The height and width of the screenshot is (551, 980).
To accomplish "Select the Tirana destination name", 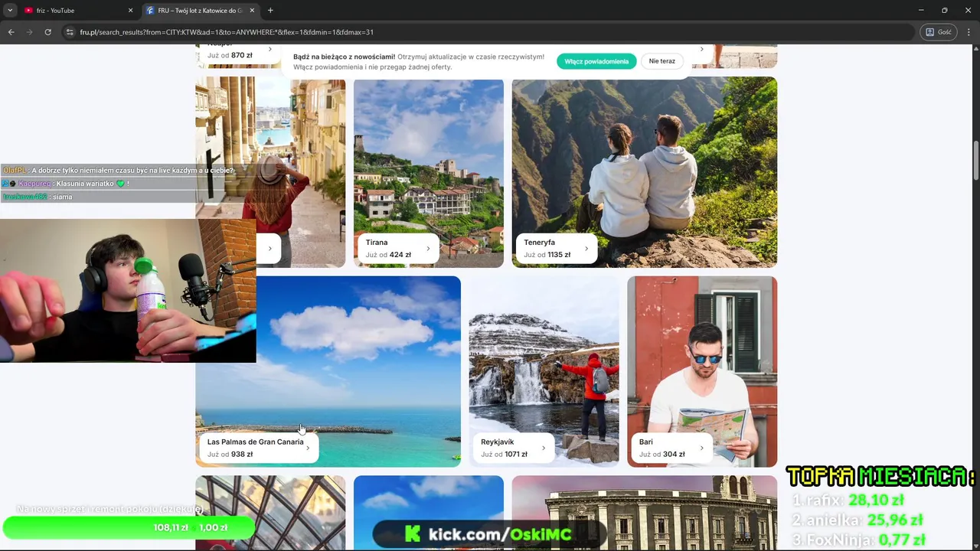I will point(377,243).
